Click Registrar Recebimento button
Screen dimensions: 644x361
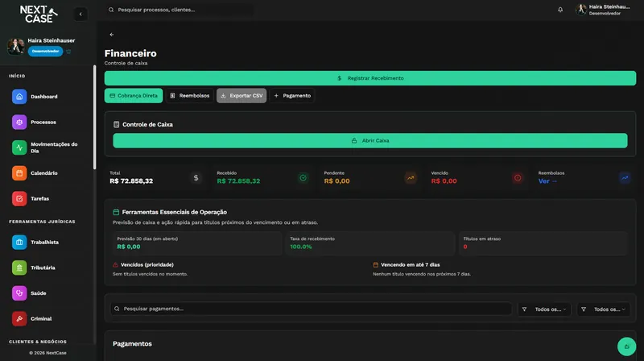[x=370, y=78]
